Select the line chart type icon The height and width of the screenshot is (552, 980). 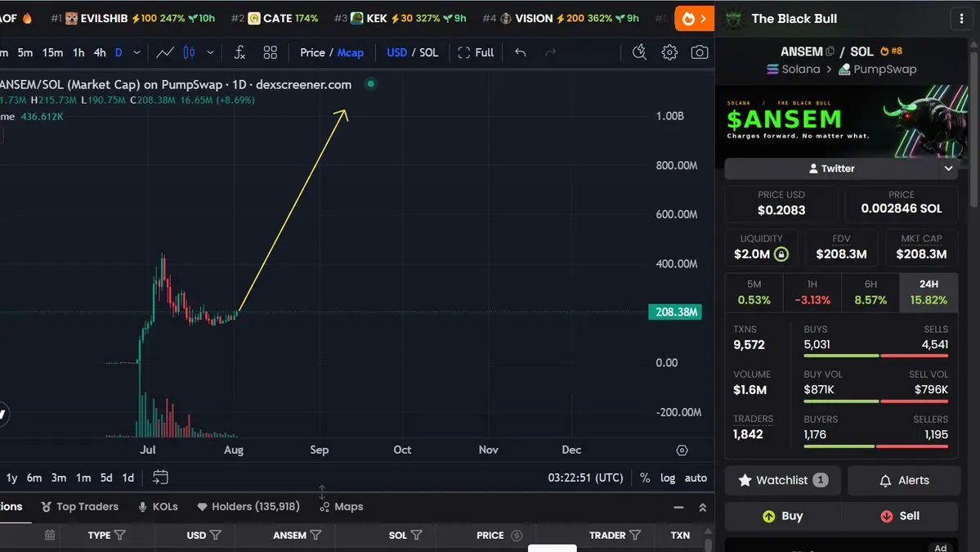click(x=165, y=52)
